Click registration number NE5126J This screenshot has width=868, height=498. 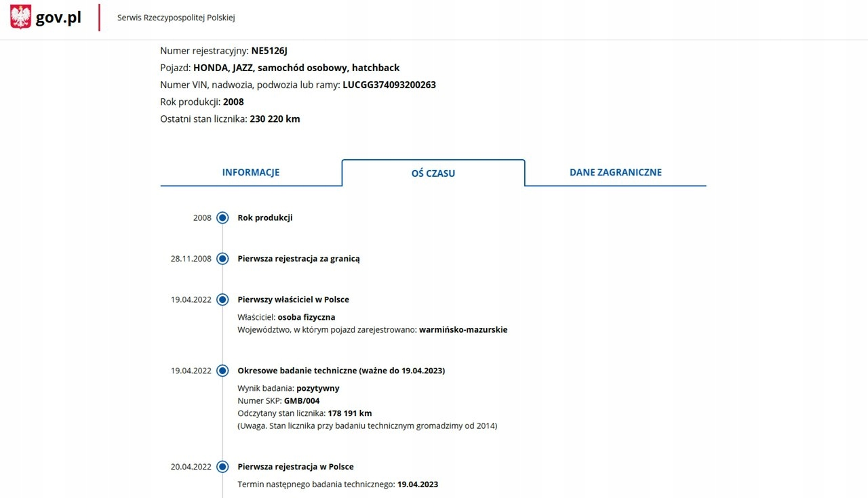(269, 51)
